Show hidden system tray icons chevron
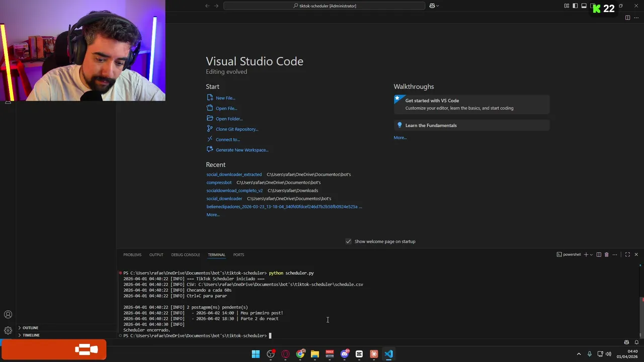 pyautogui.click(x=579, y=354)
